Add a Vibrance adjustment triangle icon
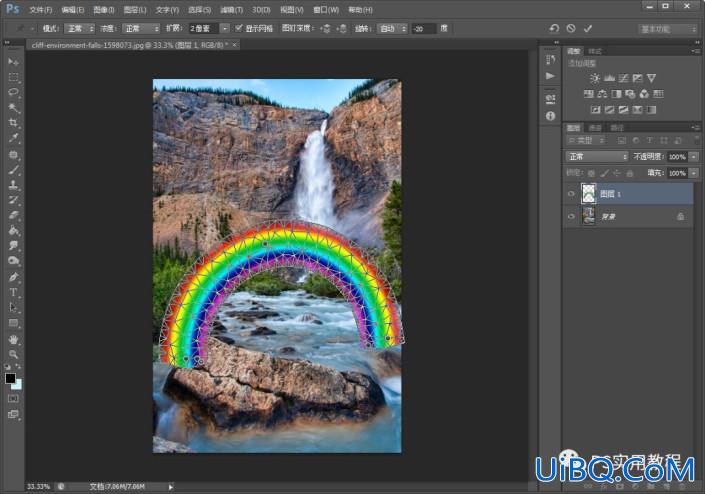The image size is (705, 494). pos(651,78)
